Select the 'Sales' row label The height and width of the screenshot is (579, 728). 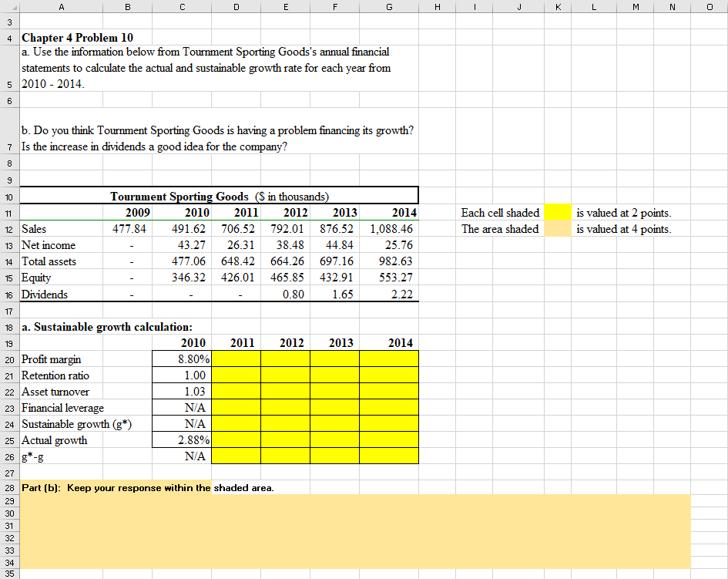click(34, 229)
